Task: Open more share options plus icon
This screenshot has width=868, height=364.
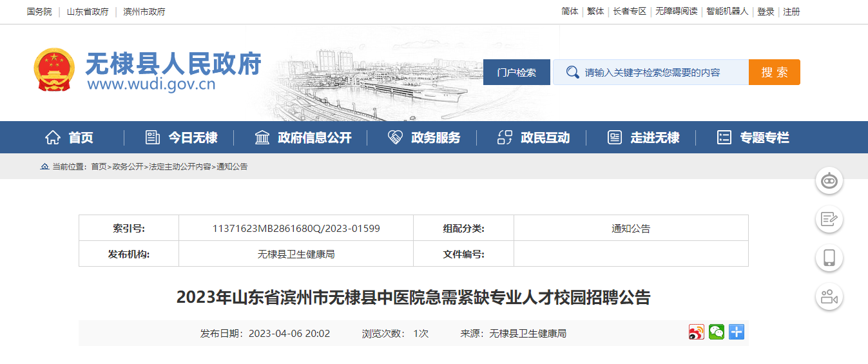Action: point(737,332)
